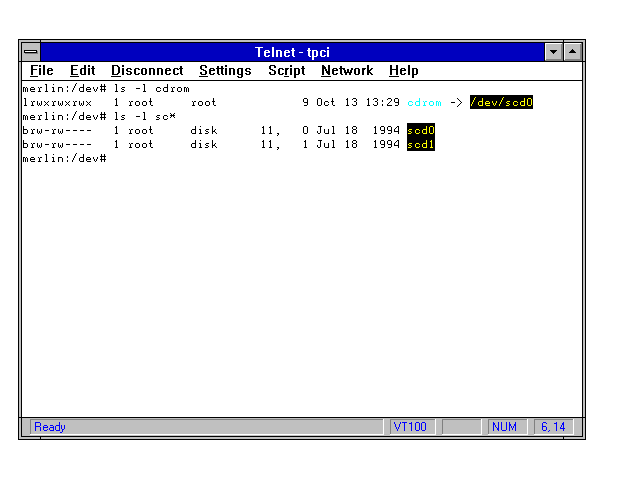The width and height of the screenshot is (640, 480).
Task: Click the cyan cdrom symlink name
Action: pos(424,102)
